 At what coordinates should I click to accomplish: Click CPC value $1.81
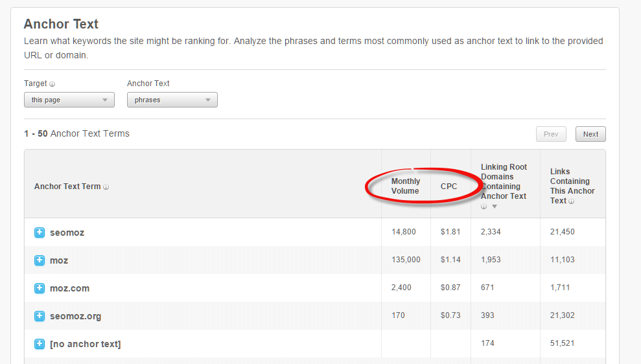tap(450, 232)
